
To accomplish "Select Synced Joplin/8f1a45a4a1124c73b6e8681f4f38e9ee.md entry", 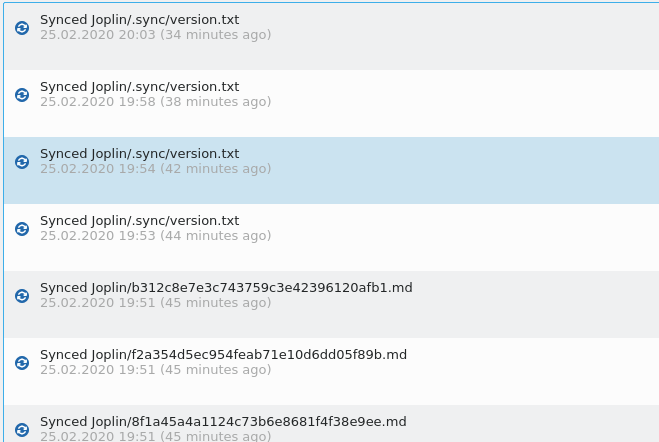I will 332,424.
